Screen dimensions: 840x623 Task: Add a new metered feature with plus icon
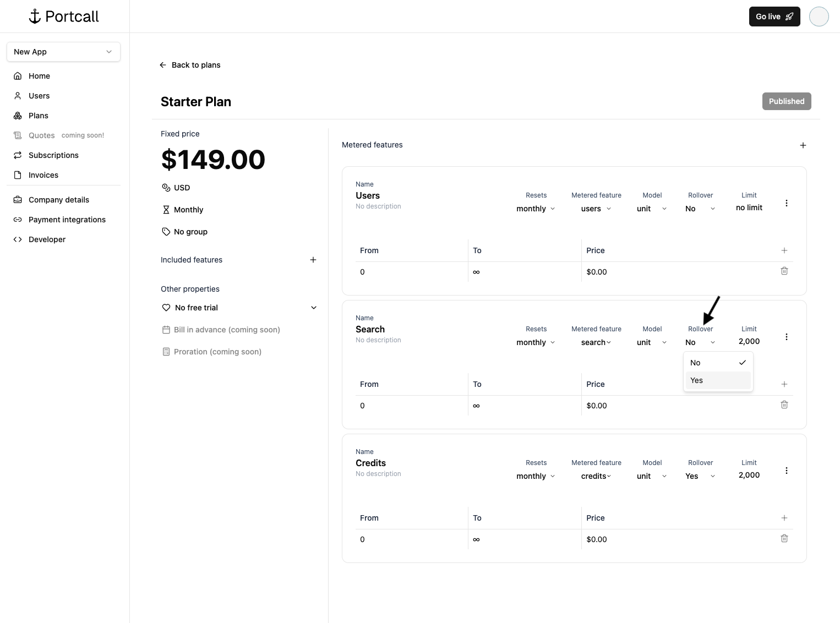(x=803, y=145)
